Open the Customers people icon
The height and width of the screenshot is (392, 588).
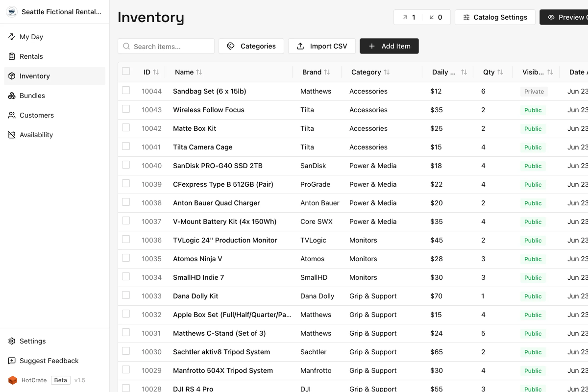tap(12, 115)
